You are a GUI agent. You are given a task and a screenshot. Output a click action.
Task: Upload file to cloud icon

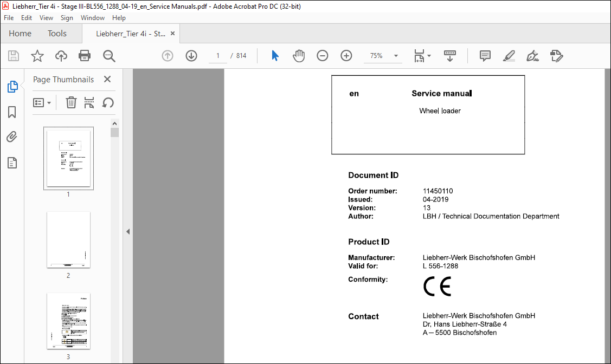(x=61, y=56)
